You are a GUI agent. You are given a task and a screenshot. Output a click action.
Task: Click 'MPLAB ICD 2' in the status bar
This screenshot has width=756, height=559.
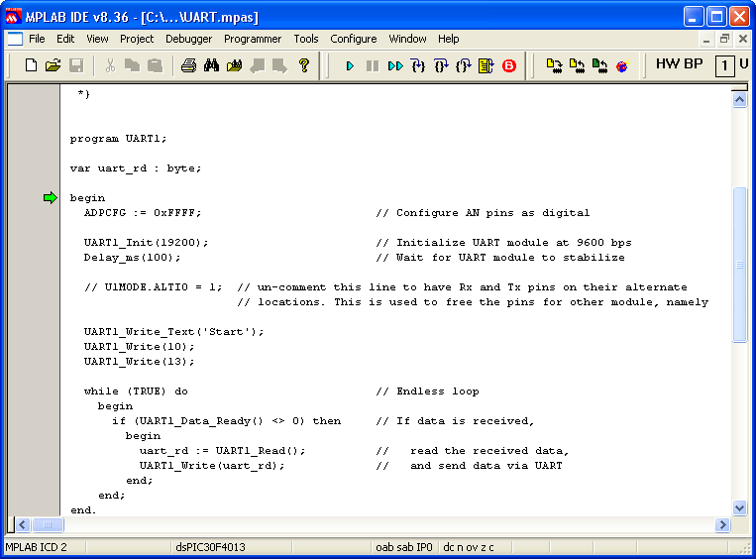36,547
